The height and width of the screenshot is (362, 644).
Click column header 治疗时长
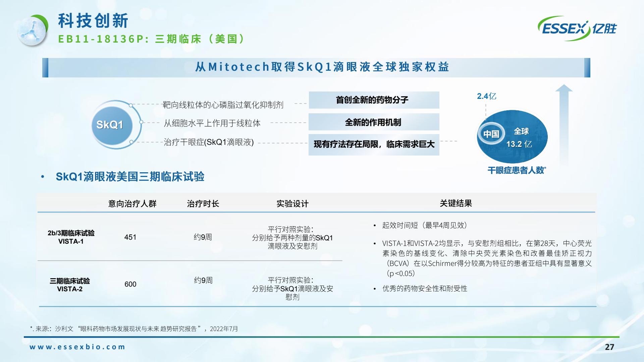[x=203, y=203]
